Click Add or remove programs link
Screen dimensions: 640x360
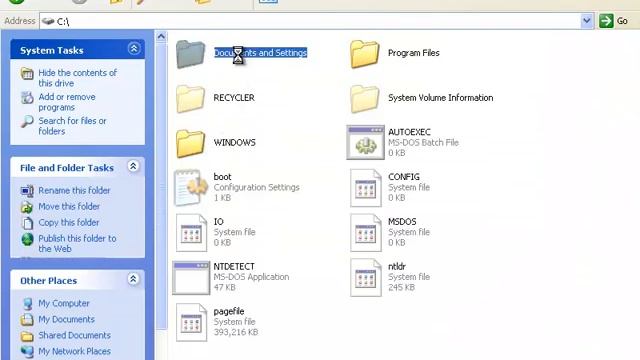click(67, 102)
